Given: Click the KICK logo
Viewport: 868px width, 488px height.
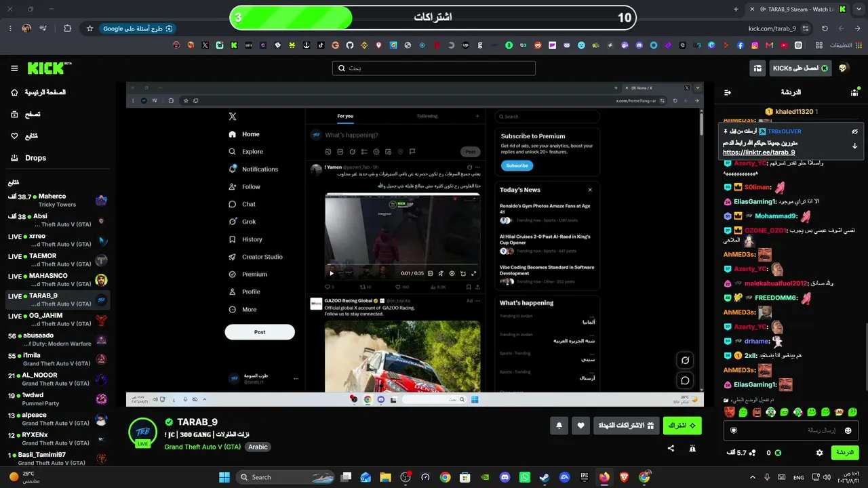Looking at the screenshot, I should coord(50,68).
